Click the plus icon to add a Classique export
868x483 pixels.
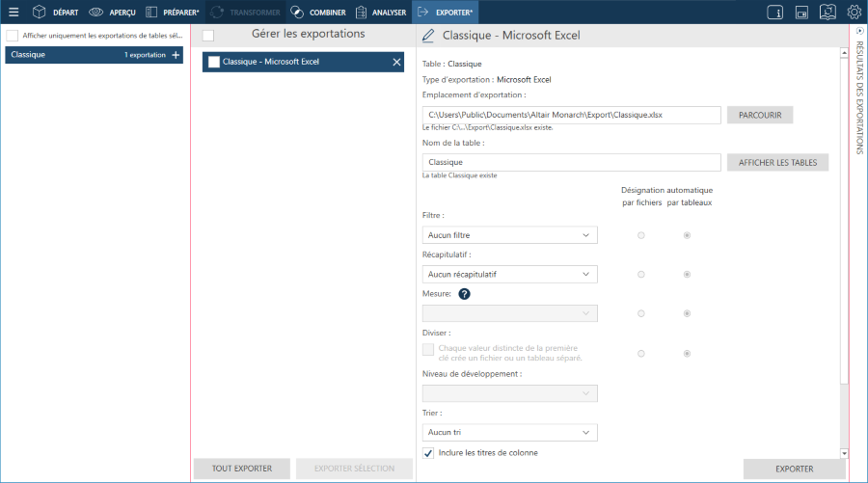coord(176,55)
